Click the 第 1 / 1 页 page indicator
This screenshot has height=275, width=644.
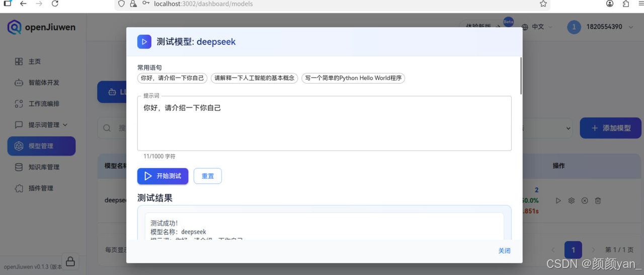point(619,250)
